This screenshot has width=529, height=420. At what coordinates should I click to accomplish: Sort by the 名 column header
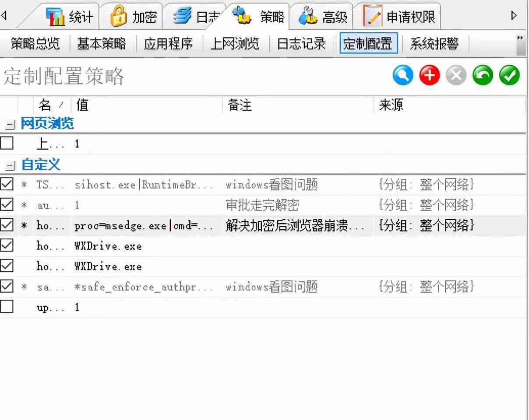tap(52, 105)
